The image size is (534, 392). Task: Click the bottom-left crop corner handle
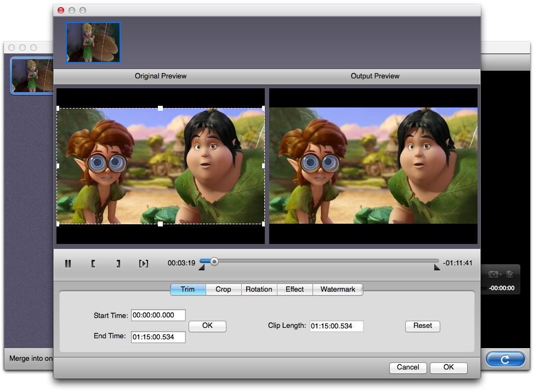pos(58,224)
